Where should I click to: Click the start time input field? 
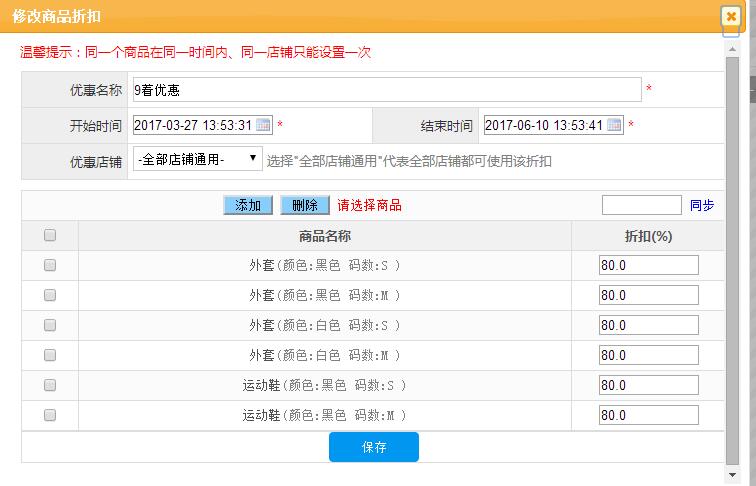tap(193, 125)
